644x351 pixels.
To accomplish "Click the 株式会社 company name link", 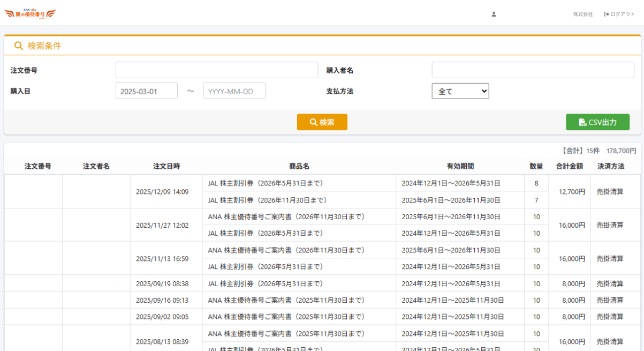I will (583, 14).
